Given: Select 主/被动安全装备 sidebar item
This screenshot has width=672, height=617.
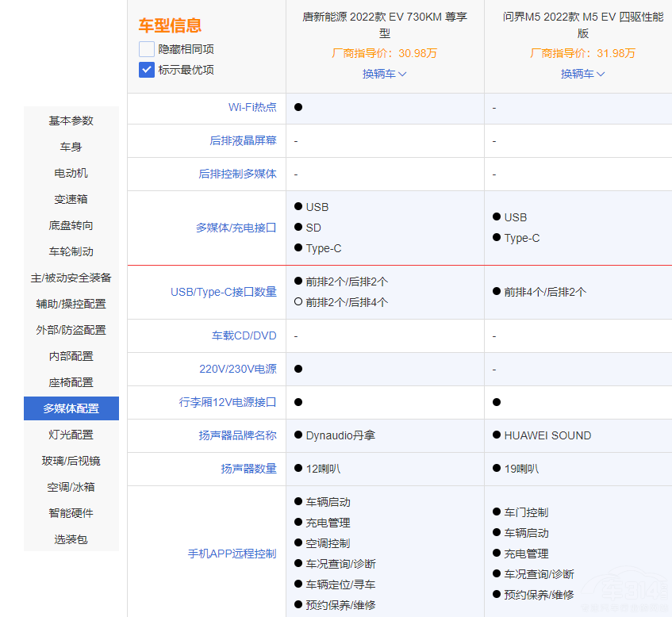Looking at the screenshot, I should pos(71,278).
